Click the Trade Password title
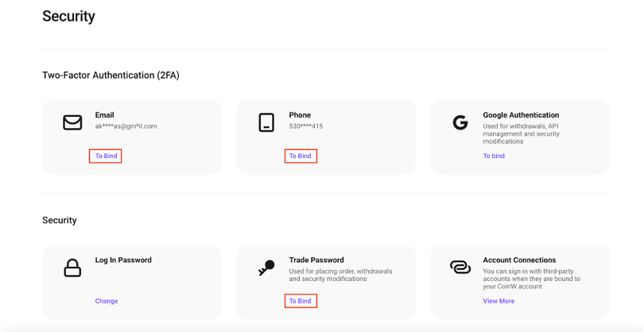The height and width of the screenshot is (332, 644). (x=316, y=260)
